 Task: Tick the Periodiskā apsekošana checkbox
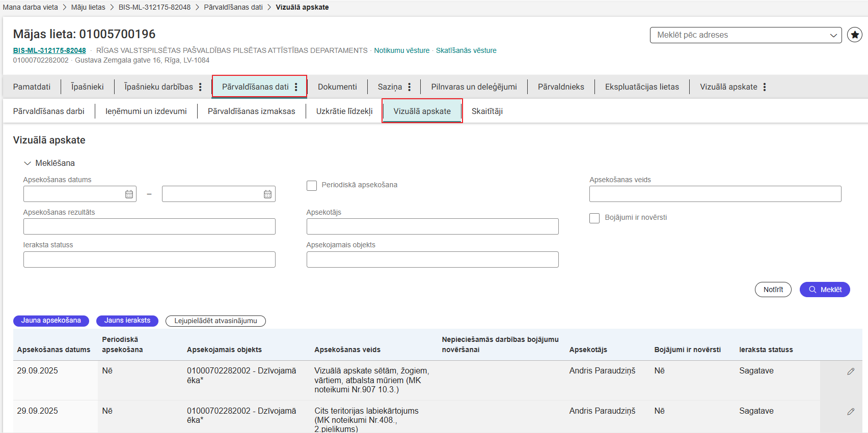pyautogui.click(x=312, y=186)
